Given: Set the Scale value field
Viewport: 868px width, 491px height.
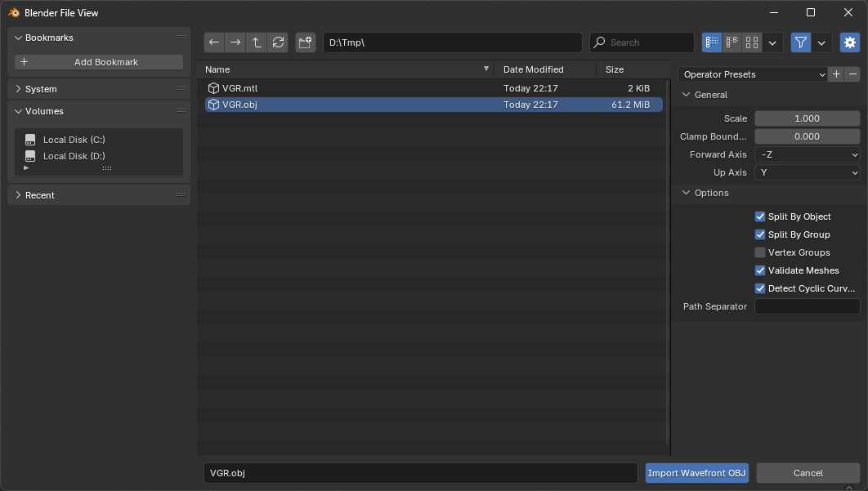Looking at the screenshot, I should pos(808,118).
